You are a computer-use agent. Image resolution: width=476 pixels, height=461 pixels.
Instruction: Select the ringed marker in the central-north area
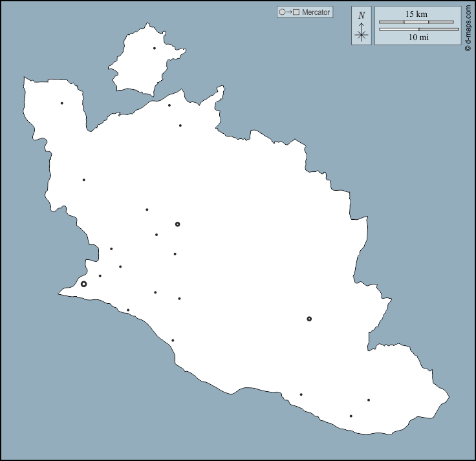[x=177, y=224]
